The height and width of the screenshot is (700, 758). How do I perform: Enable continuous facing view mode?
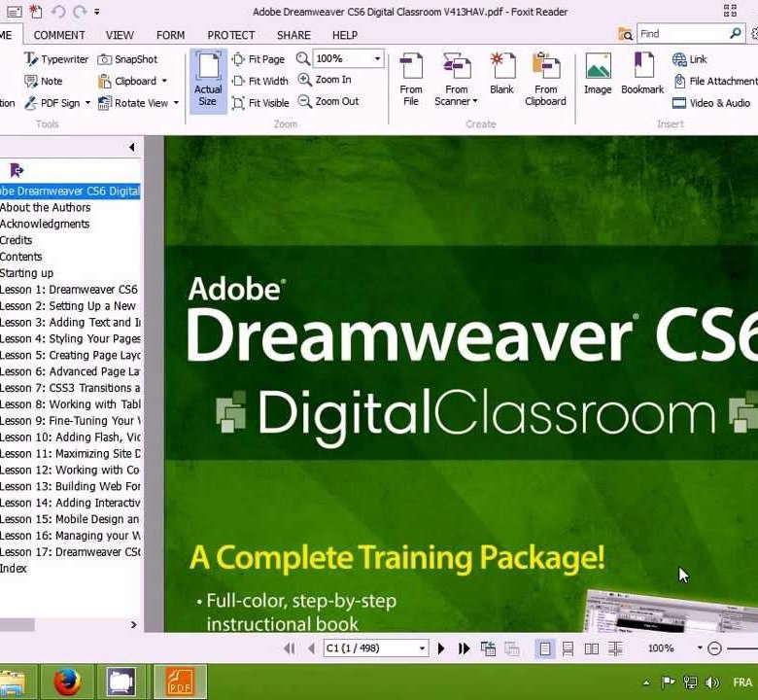point(615,648)
